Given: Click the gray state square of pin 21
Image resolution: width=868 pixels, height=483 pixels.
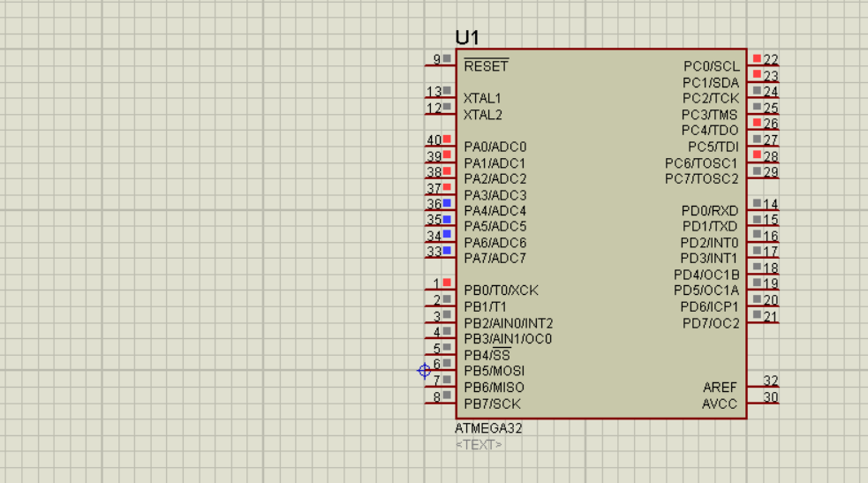Looking at the screenshot, I should [x=757, y=315].
